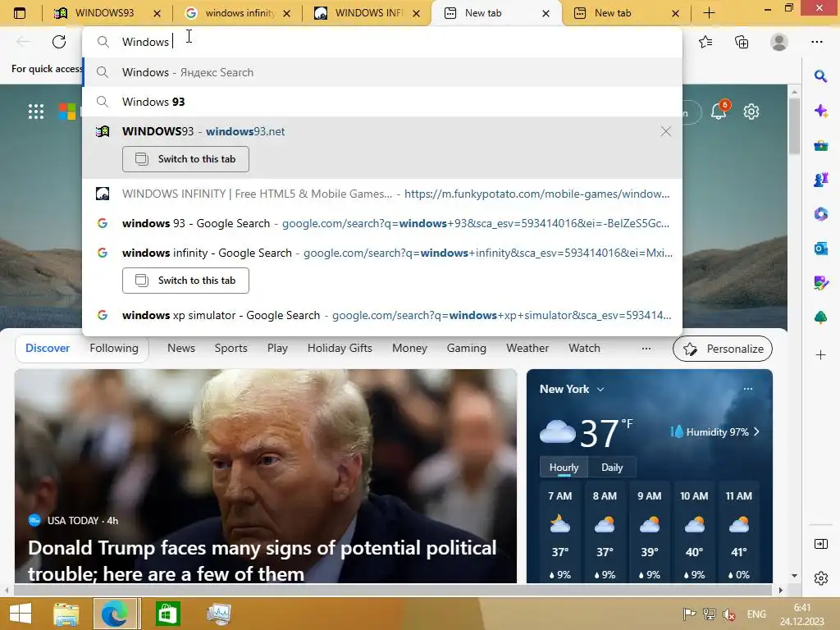Open the Collections icon in toolbar
840x630 pixels.
click(x=742, y=42)
